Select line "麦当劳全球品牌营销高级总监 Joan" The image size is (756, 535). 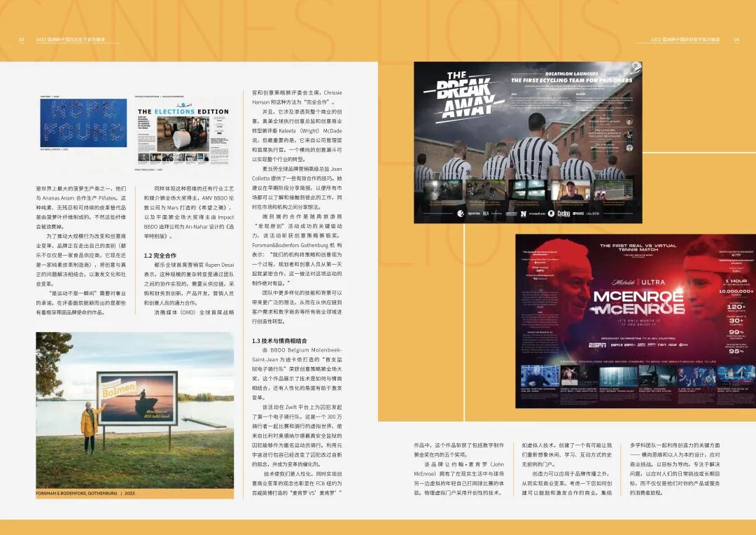tap(302, 169)
